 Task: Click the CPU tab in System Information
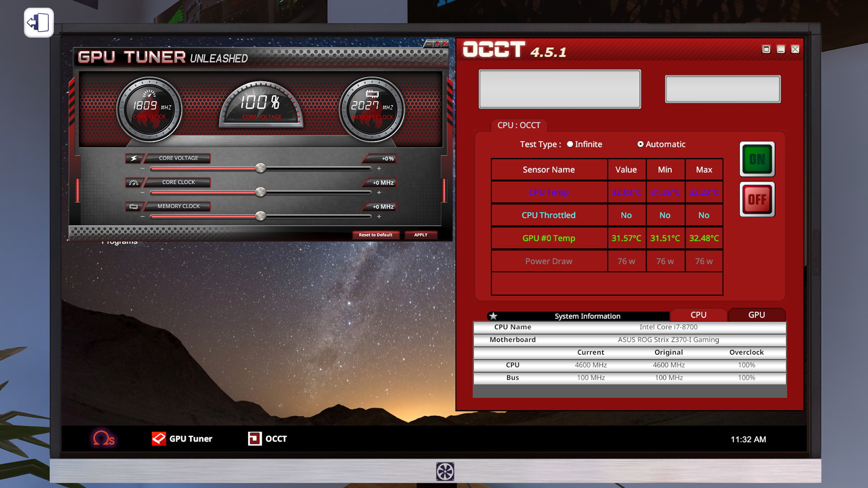click(698, 314)
